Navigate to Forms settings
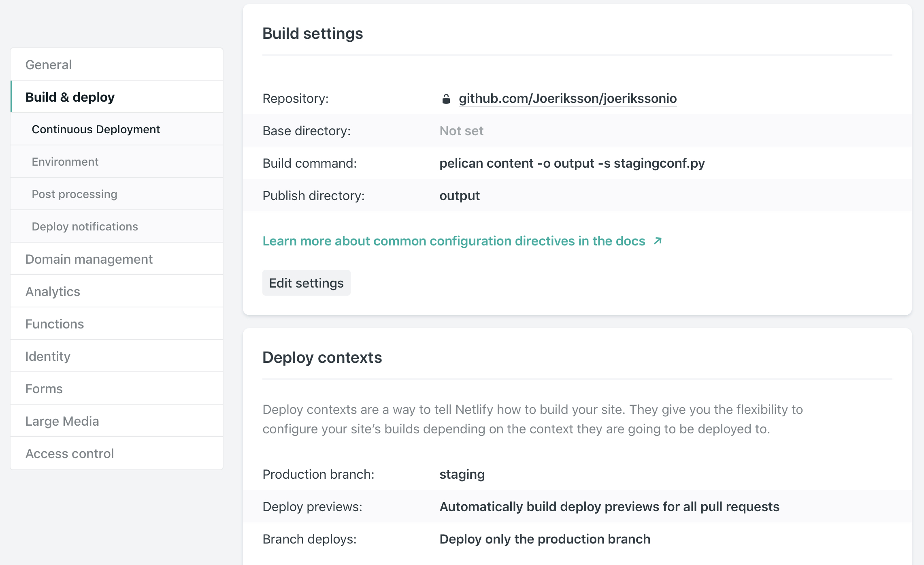This screenshot has width=924, height=565. [44, 388]
